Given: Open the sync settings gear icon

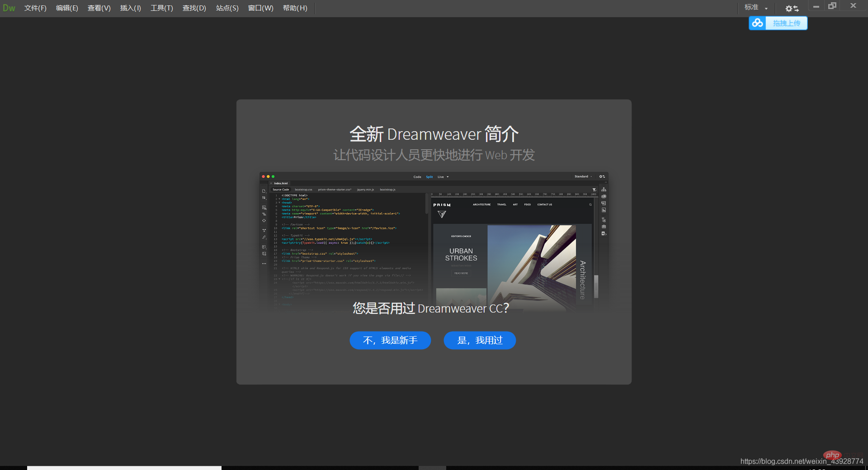Looking at the screenshot, I should pyautogui.click(x=792, y=8).
